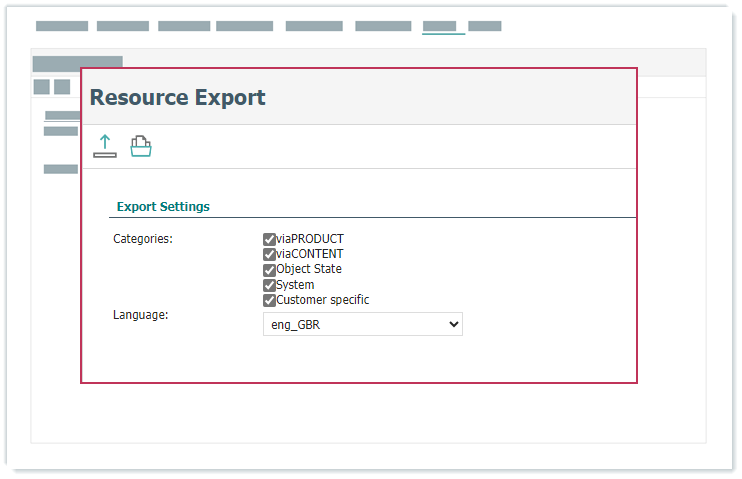Click the second small grey background toolbar square
Image resolution: width=742 pixels, height=479 pixels.
pyautogui.click(x=62, y=87)
